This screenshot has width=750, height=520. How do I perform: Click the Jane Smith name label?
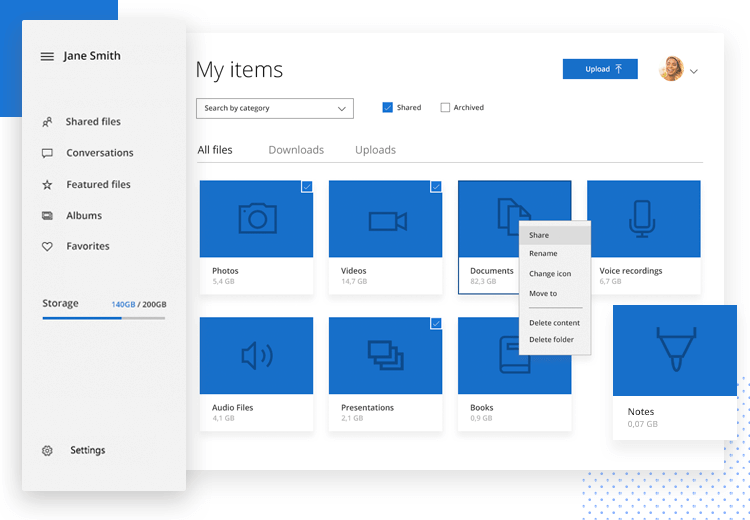[x=92, y=56]
